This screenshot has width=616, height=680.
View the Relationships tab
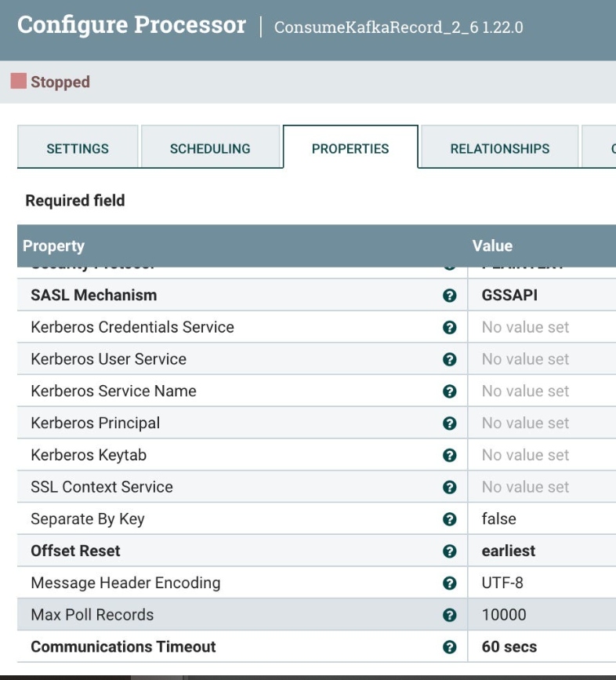[499, 146]
